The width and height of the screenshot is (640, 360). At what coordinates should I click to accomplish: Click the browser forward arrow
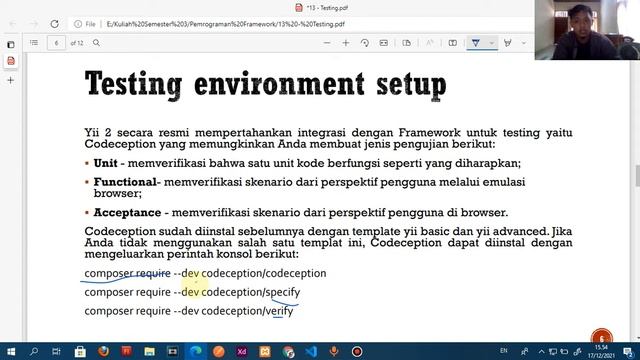[33, 24]
